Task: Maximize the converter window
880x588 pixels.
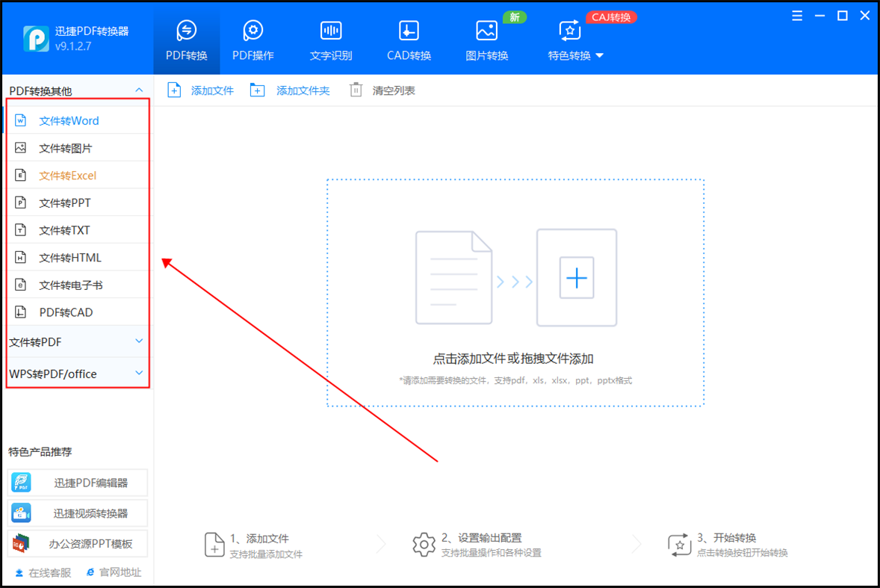Action: 843,16
